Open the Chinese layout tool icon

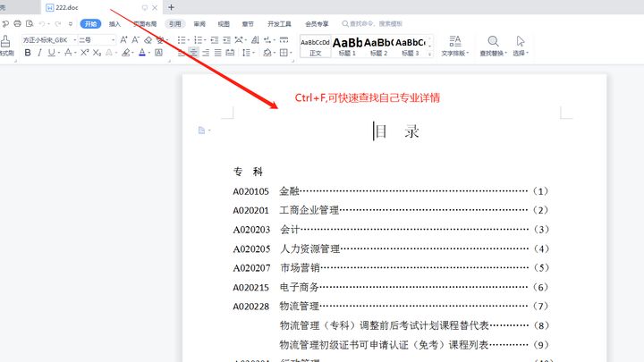(239, 40)
